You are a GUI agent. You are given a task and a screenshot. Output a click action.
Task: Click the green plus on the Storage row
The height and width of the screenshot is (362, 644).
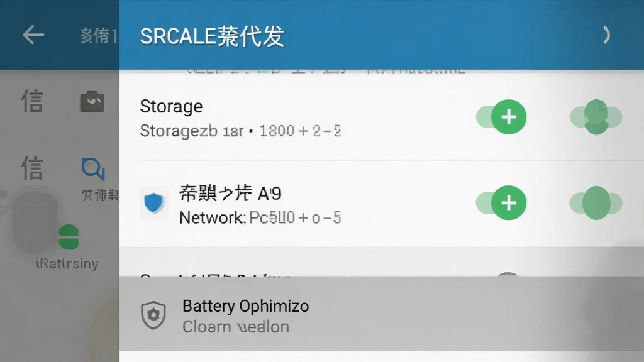click(x=509, y=117)
